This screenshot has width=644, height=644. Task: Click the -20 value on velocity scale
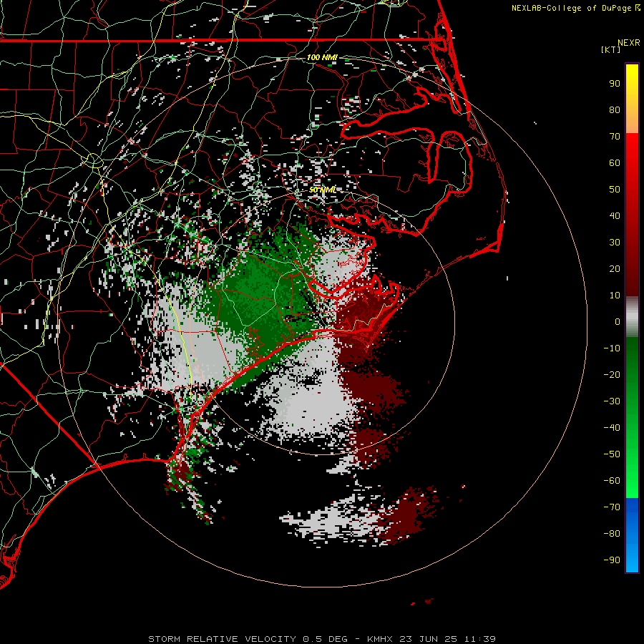612,374
